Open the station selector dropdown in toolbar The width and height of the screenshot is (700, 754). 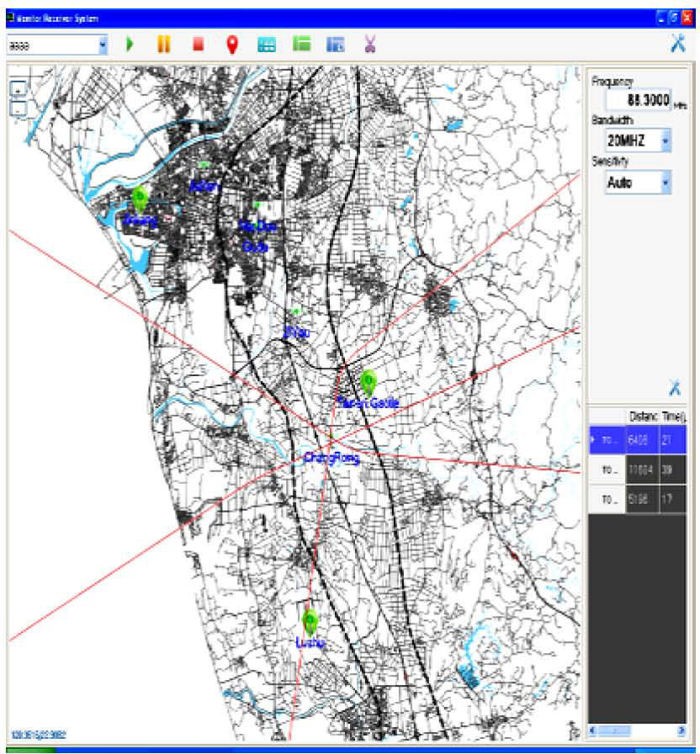point(103,45)
